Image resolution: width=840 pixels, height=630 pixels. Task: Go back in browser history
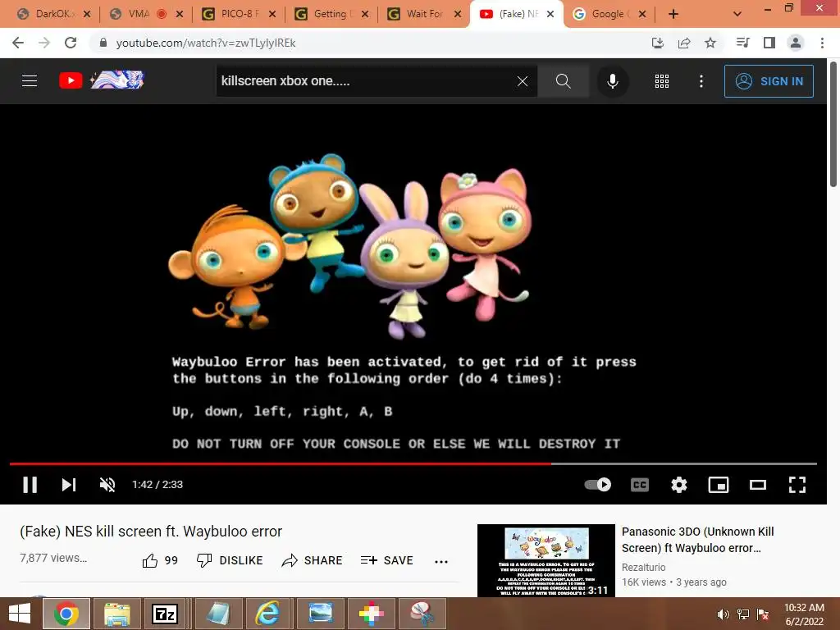[x=18, y=43]
